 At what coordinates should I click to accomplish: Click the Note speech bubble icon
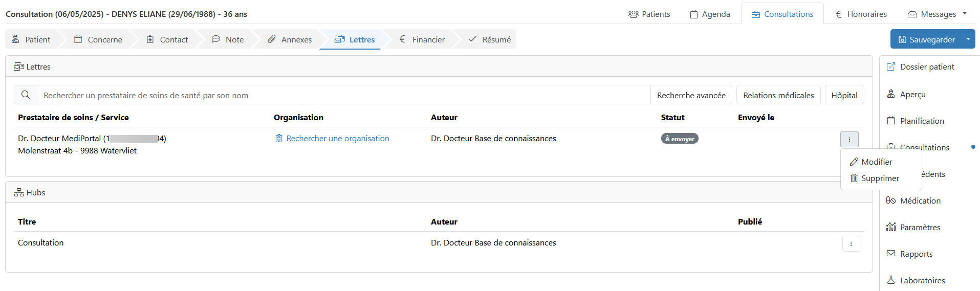click(216, 39)
